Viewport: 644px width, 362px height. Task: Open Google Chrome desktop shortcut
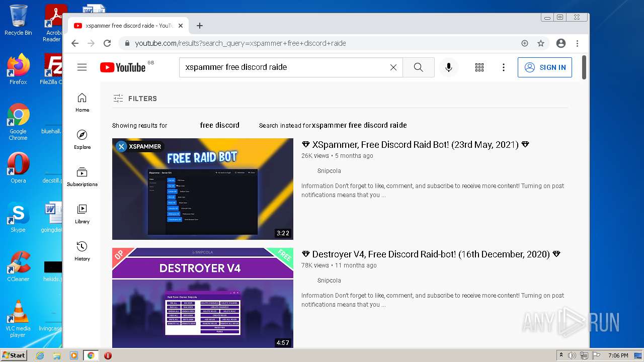18,122
